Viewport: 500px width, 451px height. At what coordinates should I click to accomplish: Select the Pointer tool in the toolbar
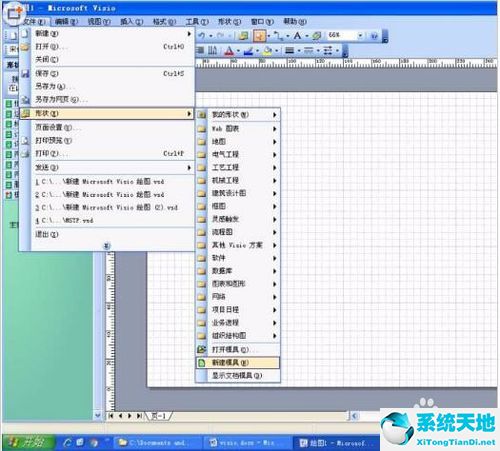(x=260, y=36)
